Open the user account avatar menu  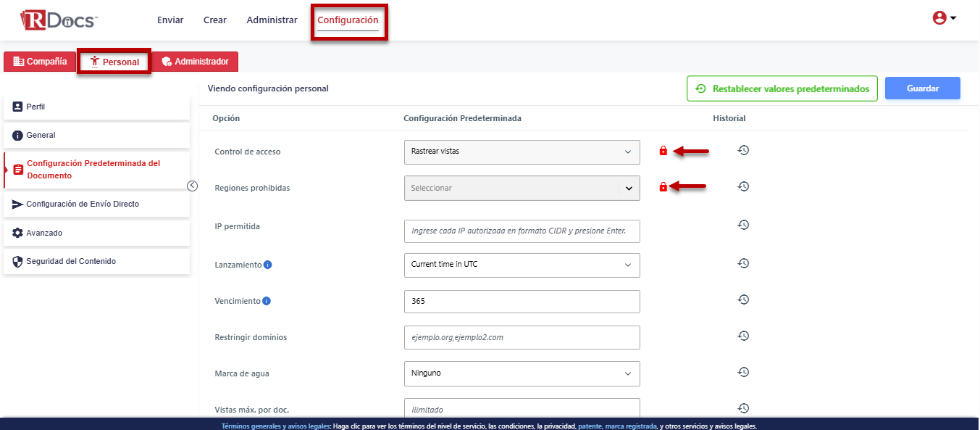coord(944,19)
